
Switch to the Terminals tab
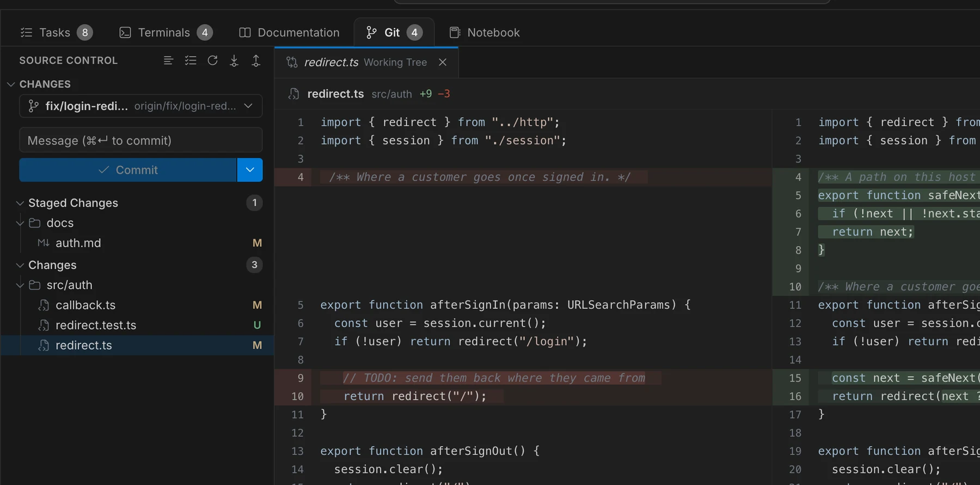coord(166,33)
